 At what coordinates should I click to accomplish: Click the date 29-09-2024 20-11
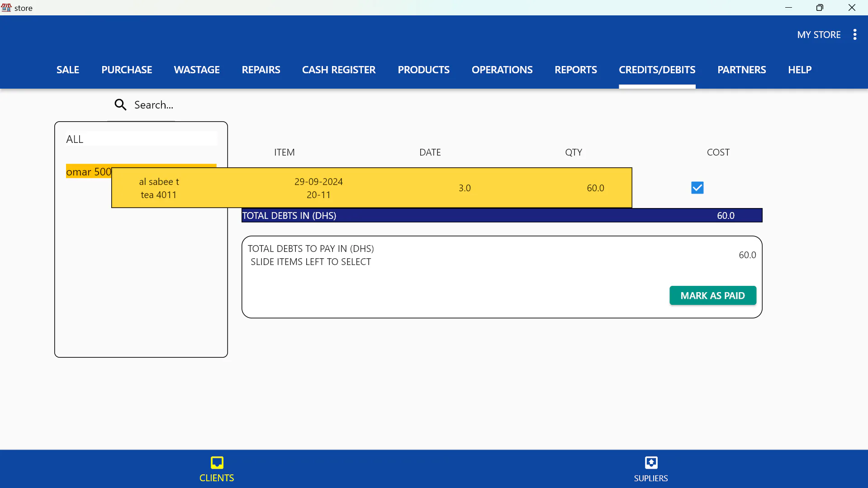[318, 188]
